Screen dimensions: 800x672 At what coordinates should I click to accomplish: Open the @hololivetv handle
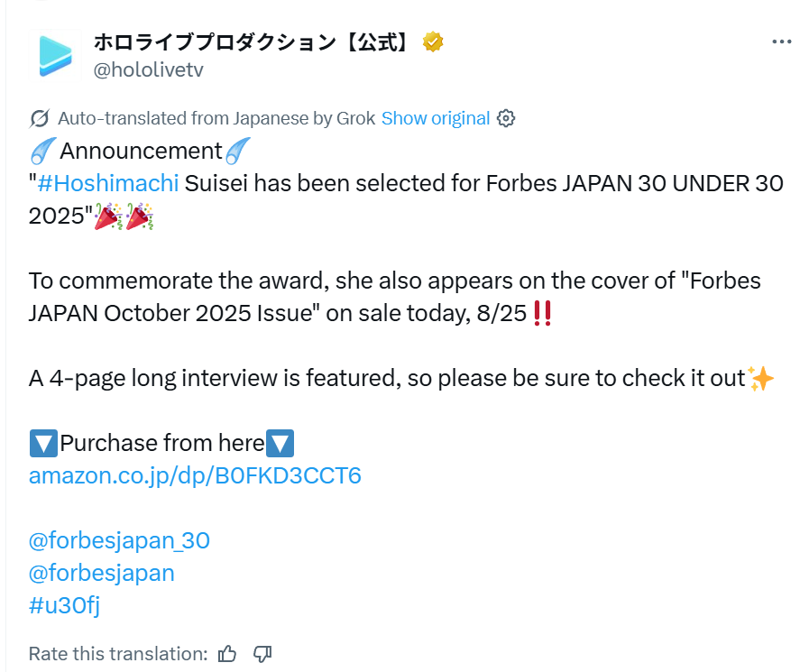point(148,69)
